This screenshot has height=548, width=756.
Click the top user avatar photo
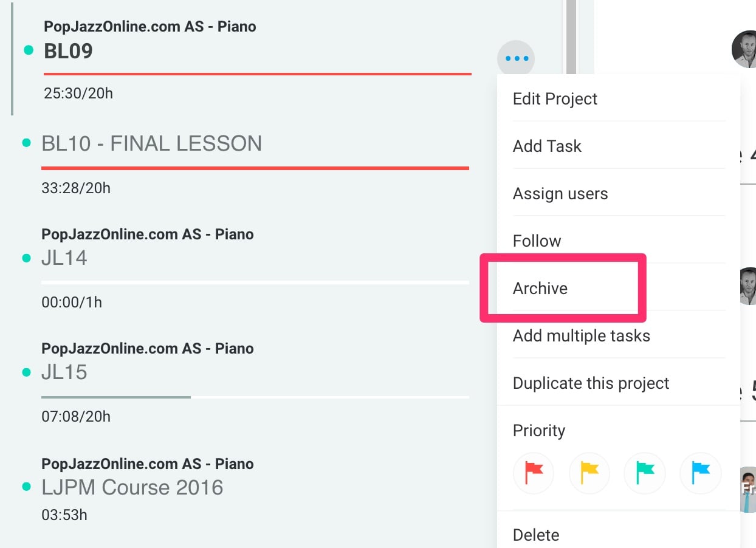pos(744,49)
